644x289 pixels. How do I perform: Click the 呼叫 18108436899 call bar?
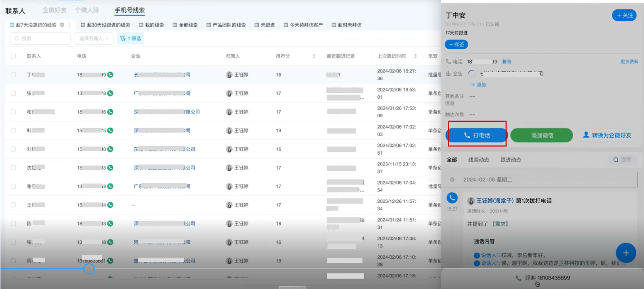[x=543, y=278]
